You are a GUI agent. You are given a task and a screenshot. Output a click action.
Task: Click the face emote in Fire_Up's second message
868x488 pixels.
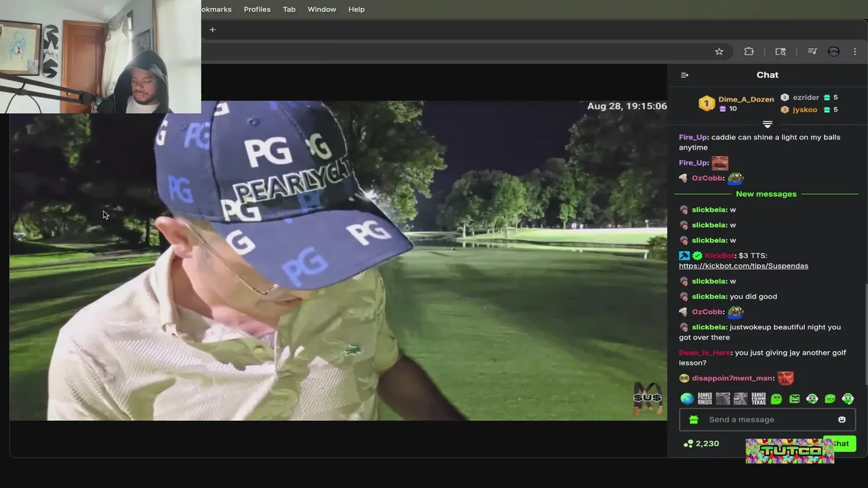719,163
